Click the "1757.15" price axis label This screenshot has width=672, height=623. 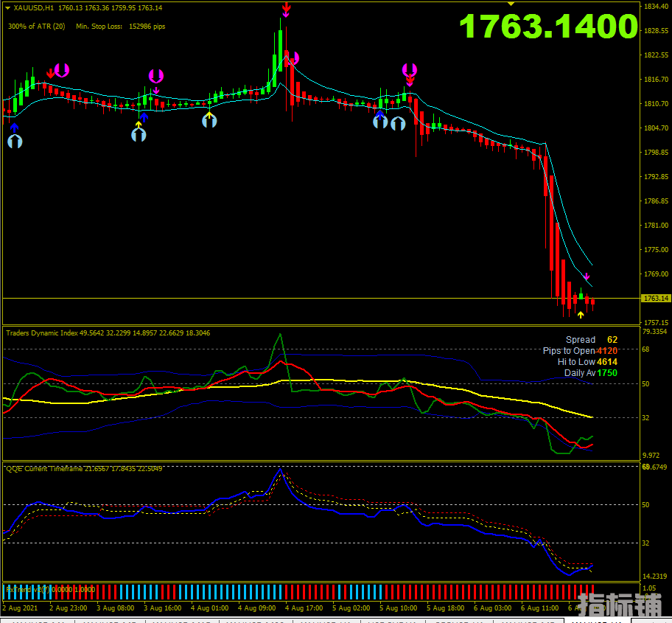[656, 322]
